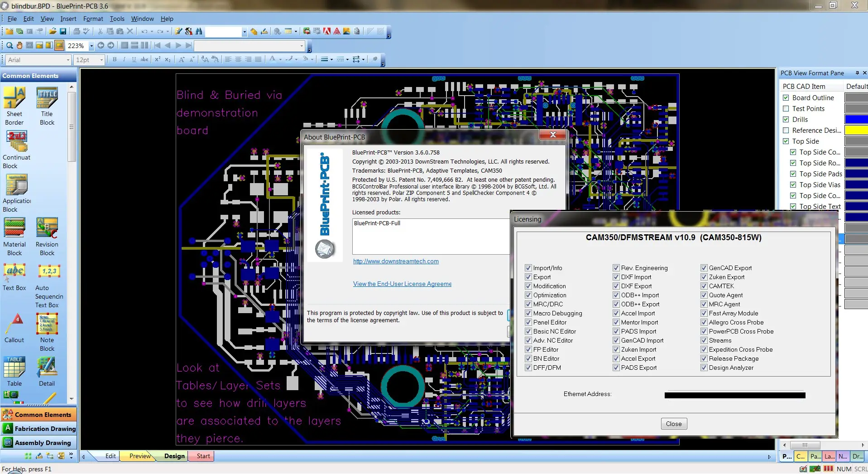Toggle the Top Side checkbox
The image size is (868, 474).
point(786,141)
